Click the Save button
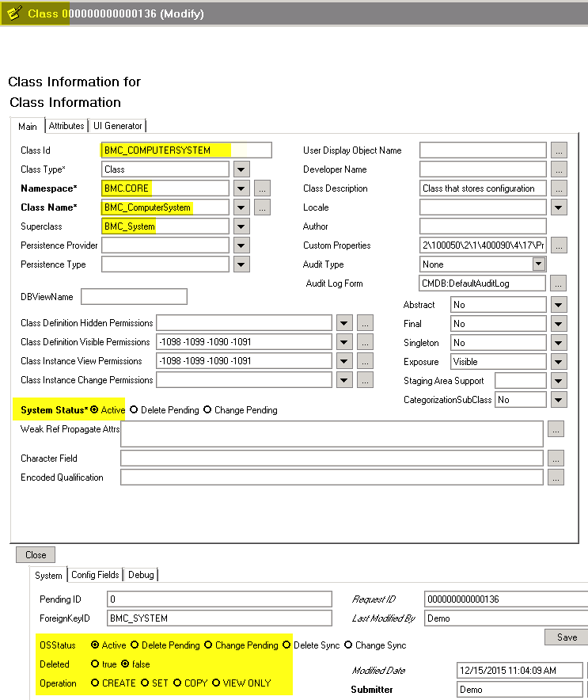 [x=567, y=637]
